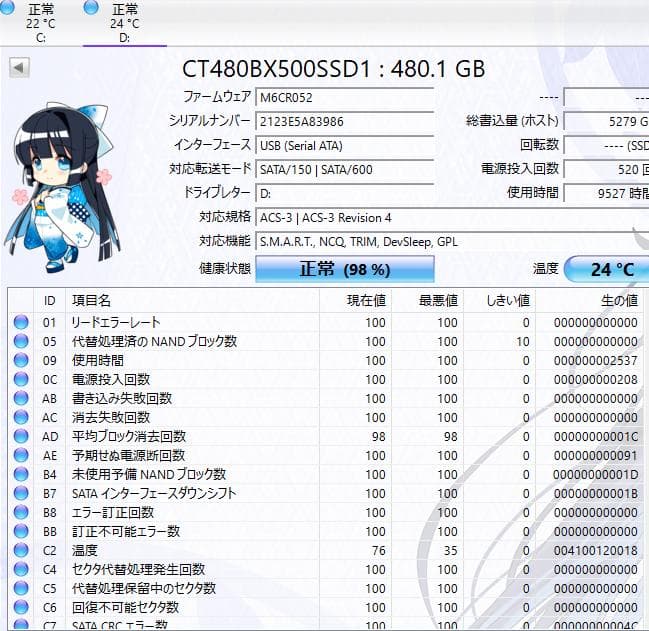Click the 電源投入回数 attribute name in the table
Screen dimensions: 649x631
click(x=111, y=379)
